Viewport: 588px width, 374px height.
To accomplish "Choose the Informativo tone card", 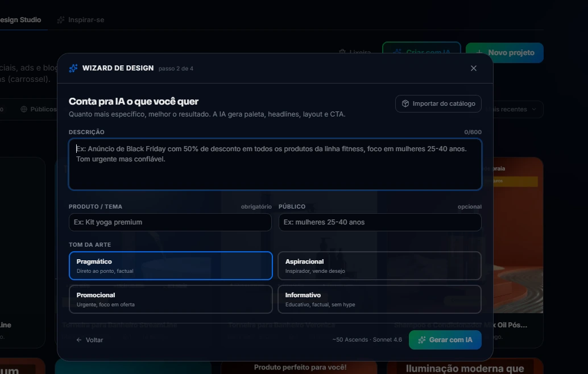I will pos(379,299).
